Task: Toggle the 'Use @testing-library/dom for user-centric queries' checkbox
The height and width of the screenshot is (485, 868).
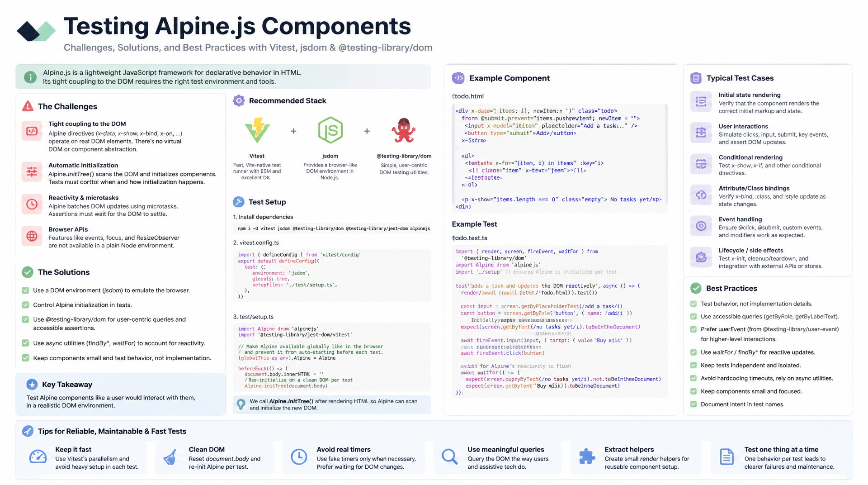Action: click(x=25, y=319)
